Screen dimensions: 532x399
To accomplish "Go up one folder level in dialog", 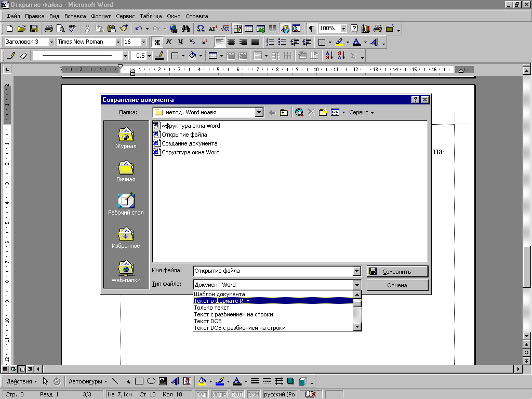I will pyautogui.click(x=284, y=113).
